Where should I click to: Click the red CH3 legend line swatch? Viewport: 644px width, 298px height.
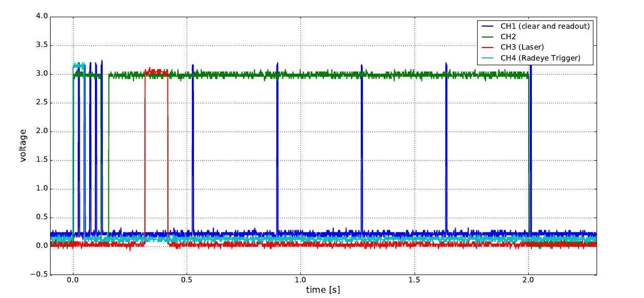tap(488, 47)
